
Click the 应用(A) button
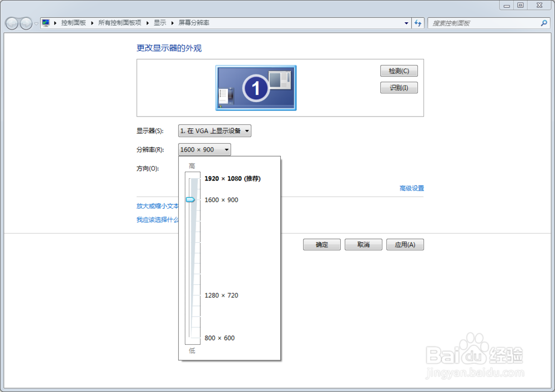tap(405, 245)
